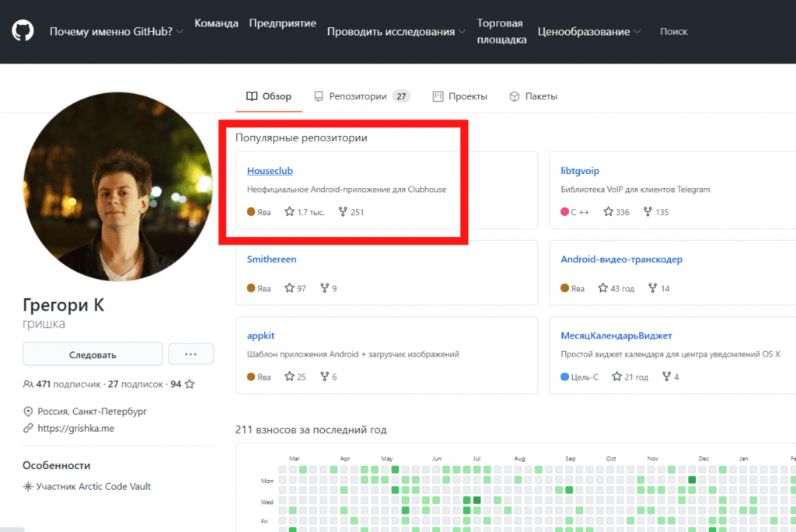Image resolution: width=796 pixels, height=532 pixels.
Task: Click the pink C++ language dot of libtgvoip
Action: click(564, 211)
